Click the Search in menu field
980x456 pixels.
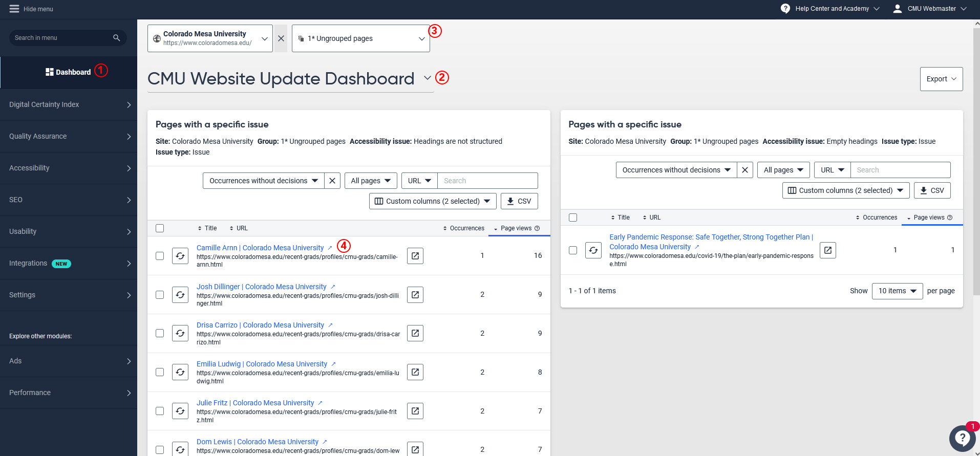click(68, 38)
